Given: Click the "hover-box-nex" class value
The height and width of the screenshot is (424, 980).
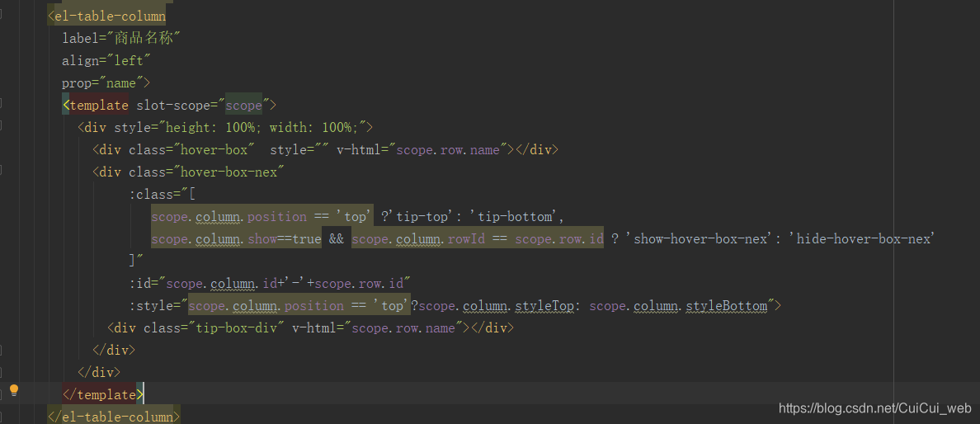Looking at the screenshot, I should click(229, 172).
